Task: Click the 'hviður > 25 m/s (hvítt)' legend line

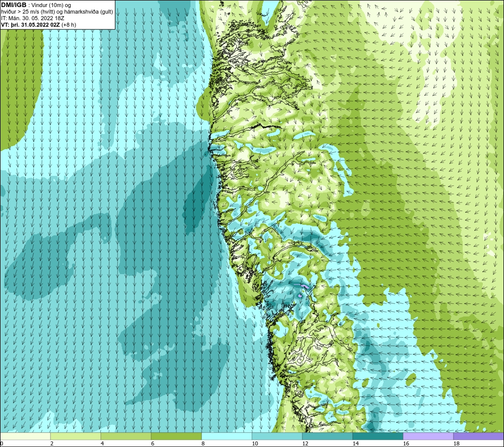Action: (57, 12)
